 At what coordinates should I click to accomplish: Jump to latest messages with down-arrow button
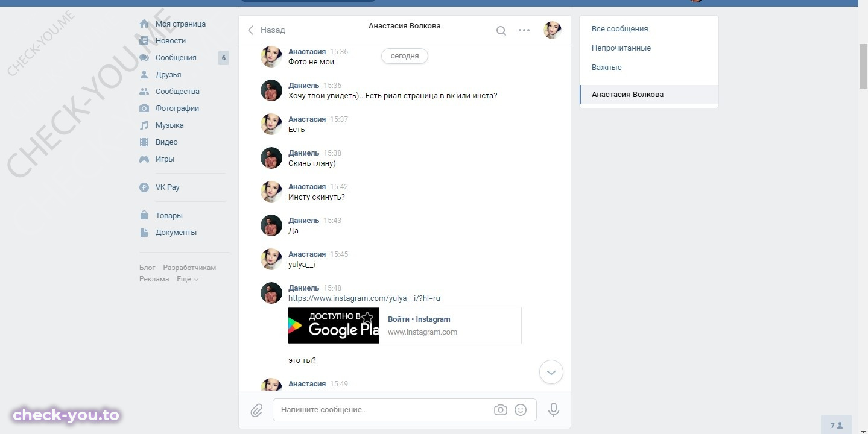click(551, 373)
